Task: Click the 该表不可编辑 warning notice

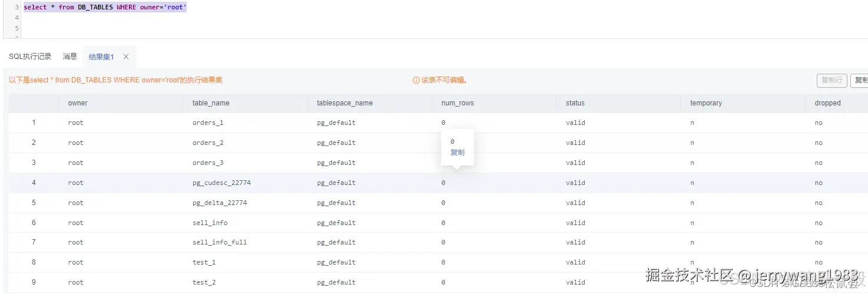Action: [440, 80]
